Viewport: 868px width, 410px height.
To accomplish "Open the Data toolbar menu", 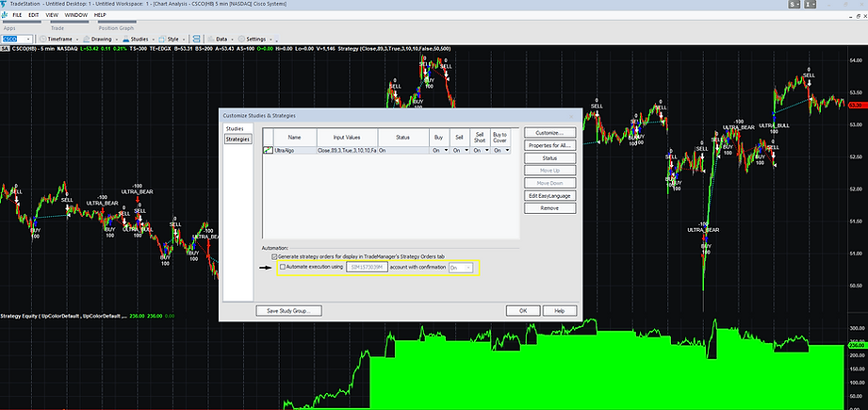I will tap(217, 40).
